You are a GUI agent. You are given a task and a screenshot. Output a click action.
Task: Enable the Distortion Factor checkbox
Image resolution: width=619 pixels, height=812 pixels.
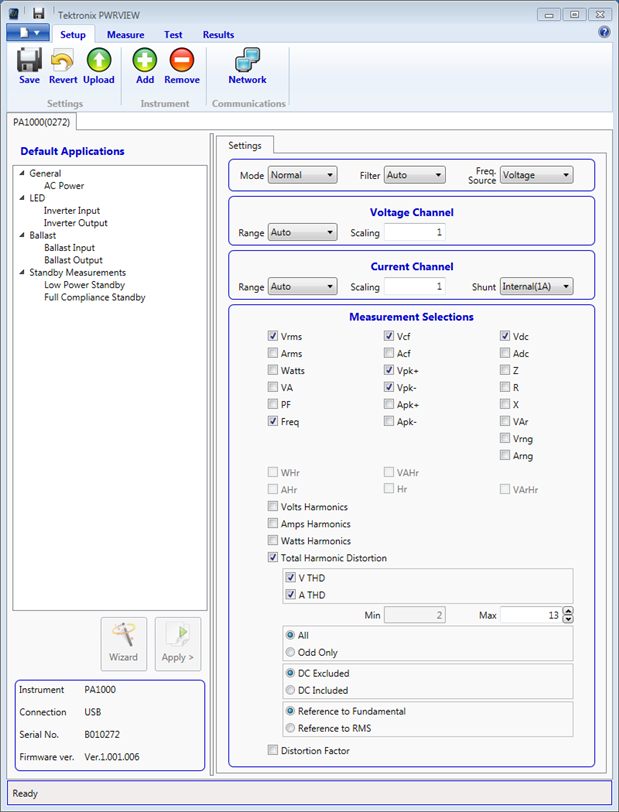point(272,750)
